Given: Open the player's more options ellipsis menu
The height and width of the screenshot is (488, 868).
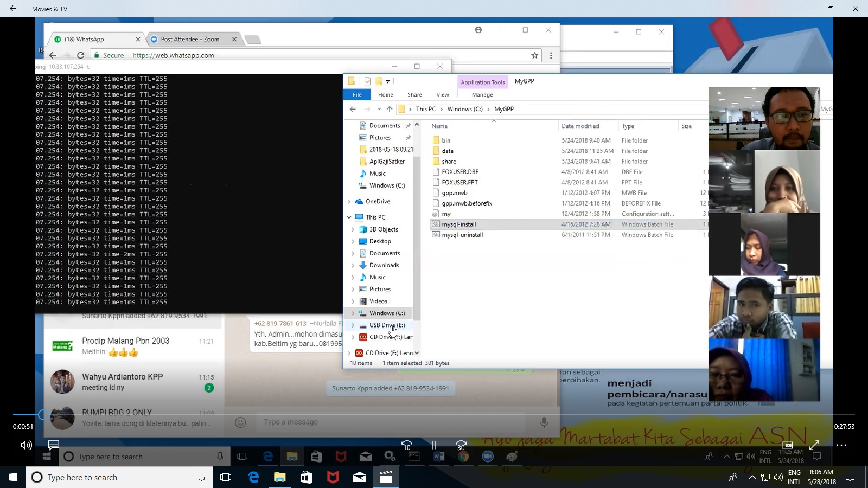Looking at the screenshot, I should [841, 445].
